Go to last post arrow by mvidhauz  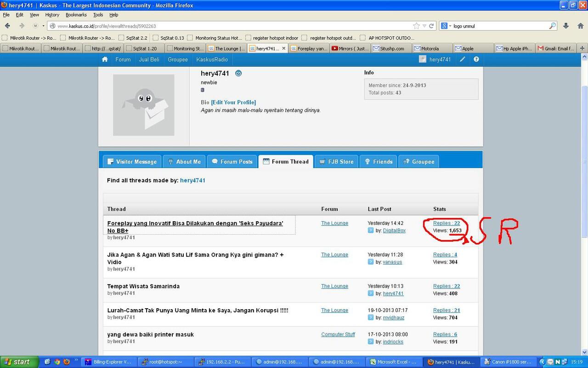pyautogui.click(x=371, y=317)
